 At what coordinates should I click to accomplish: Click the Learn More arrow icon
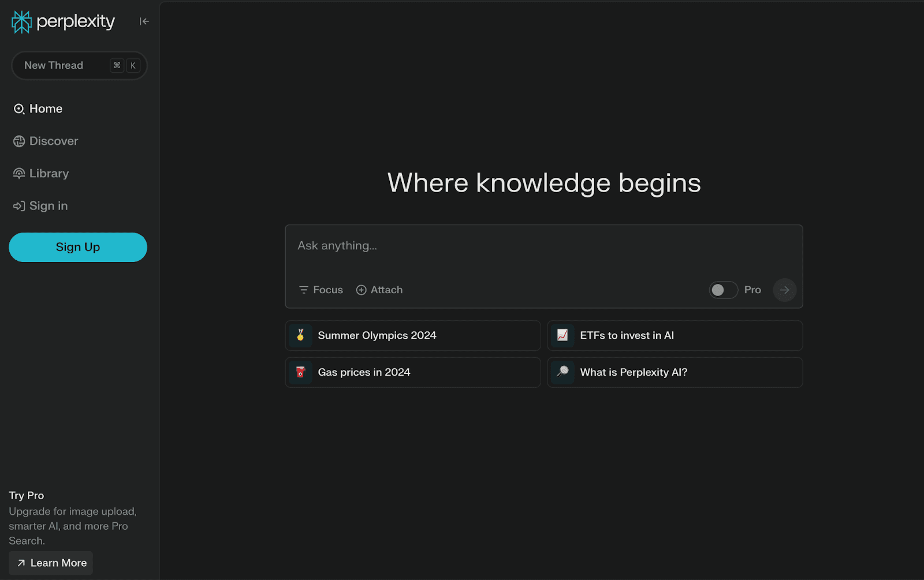pos(21,563)
